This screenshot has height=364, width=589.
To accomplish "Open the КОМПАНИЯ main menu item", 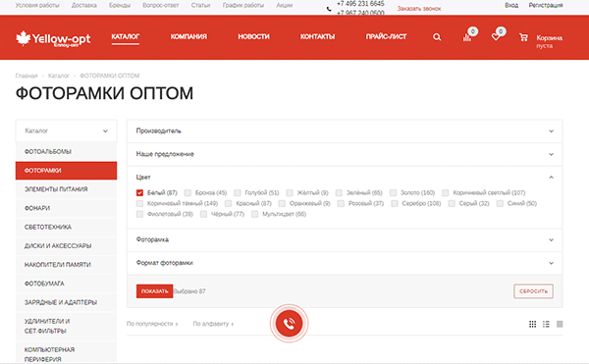I will pos(188,36).
